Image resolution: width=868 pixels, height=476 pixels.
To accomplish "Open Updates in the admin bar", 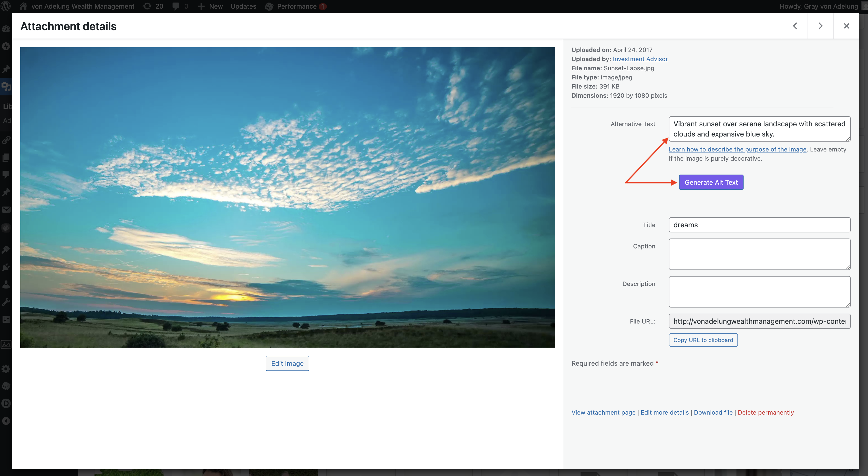I will click(243, 6).
